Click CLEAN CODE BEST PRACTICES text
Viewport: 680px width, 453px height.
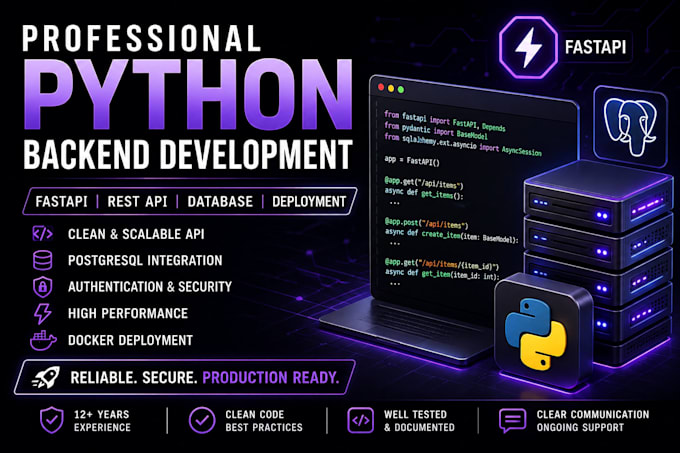pos(264,420)
